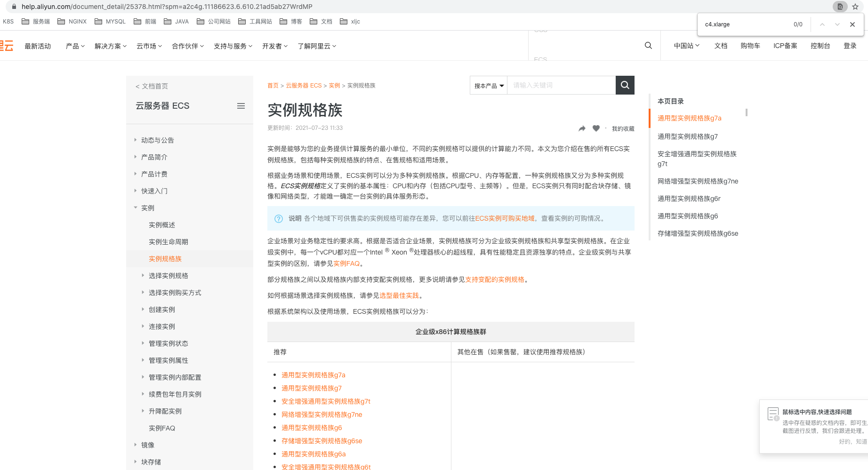This screenshot has width=868, height=470.
Task: Open the 服务端 bookmarks folder
Action: click(36, 22)
